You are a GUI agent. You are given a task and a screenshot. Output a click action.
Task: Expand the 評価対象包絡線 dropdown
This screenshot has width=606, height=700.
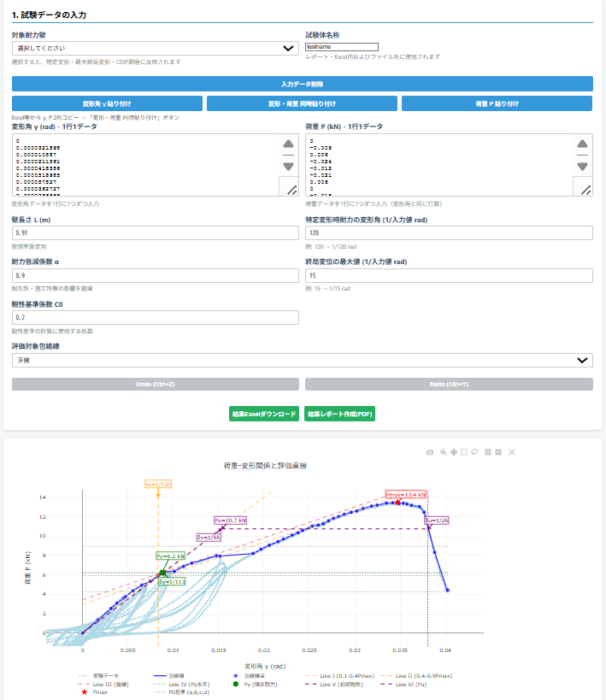302,361
